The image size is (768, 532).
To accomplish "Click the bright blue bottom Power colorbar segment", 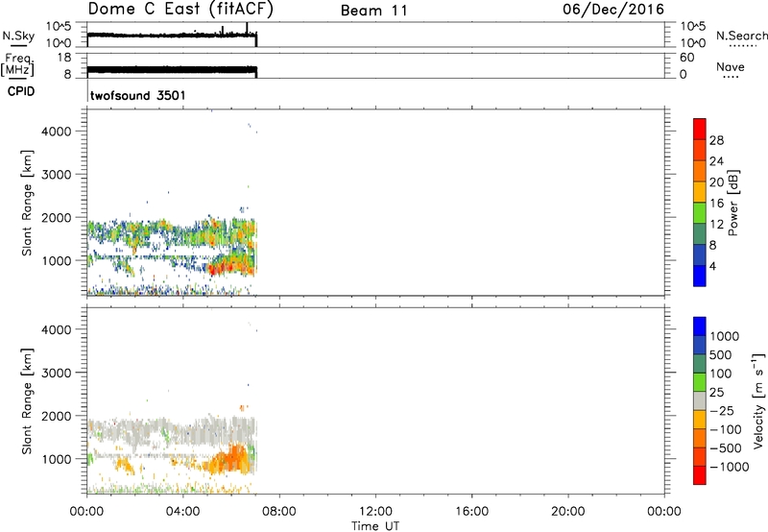I will 700,276.
